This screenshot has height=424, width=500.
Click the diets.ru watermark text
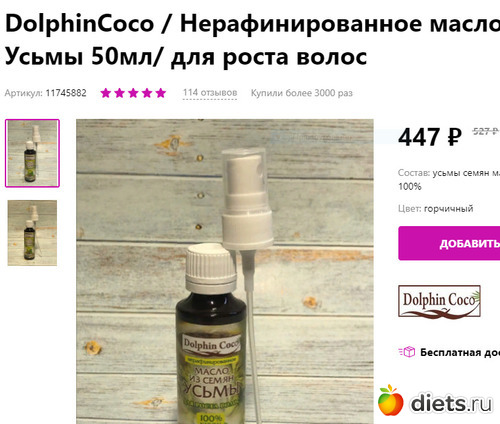452,403
